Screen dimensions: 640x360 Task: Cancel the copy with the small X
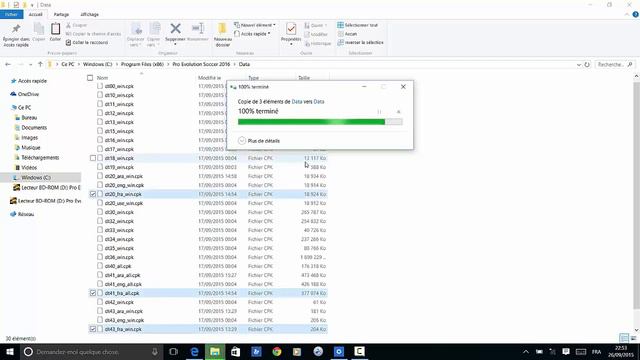(x=398, y=112)
